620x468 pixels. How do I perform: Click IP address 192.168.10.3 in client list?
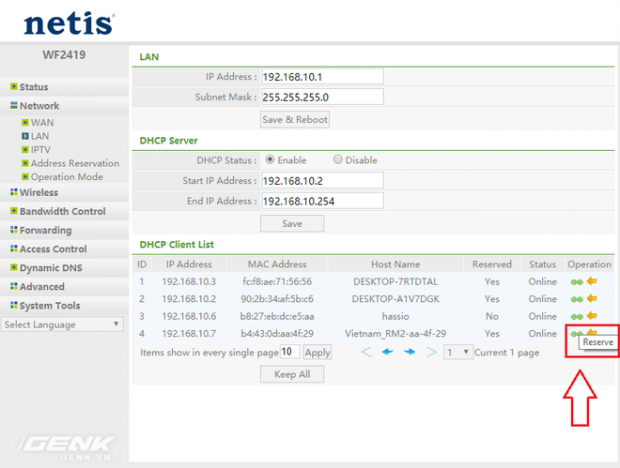[x=189, y=281]
